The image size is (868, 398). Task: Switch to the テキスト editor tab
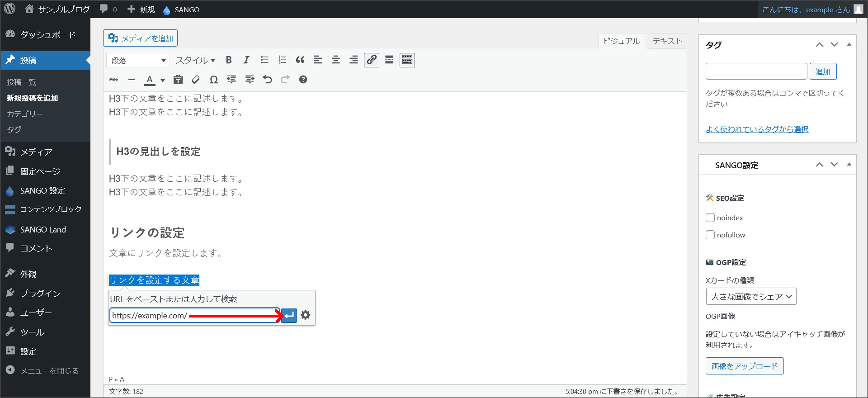click(x=667, y=41)
